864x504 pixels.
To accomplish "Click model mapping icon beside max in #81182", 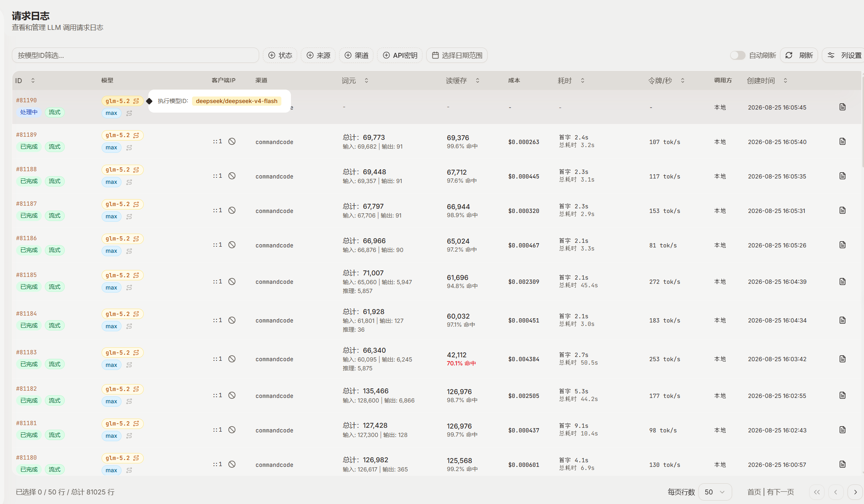I will [129, 401].
